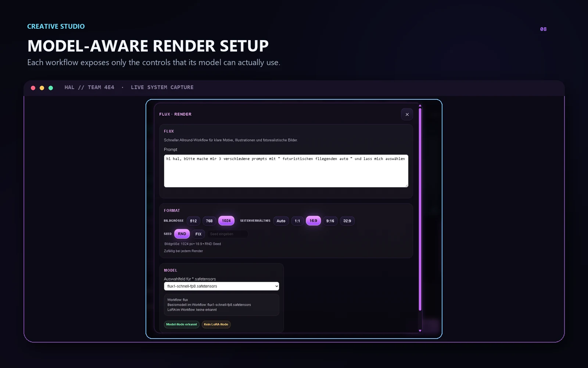This screenshot has width=588, height=368.
Task: Select image size 512
Action: (193, 221)
